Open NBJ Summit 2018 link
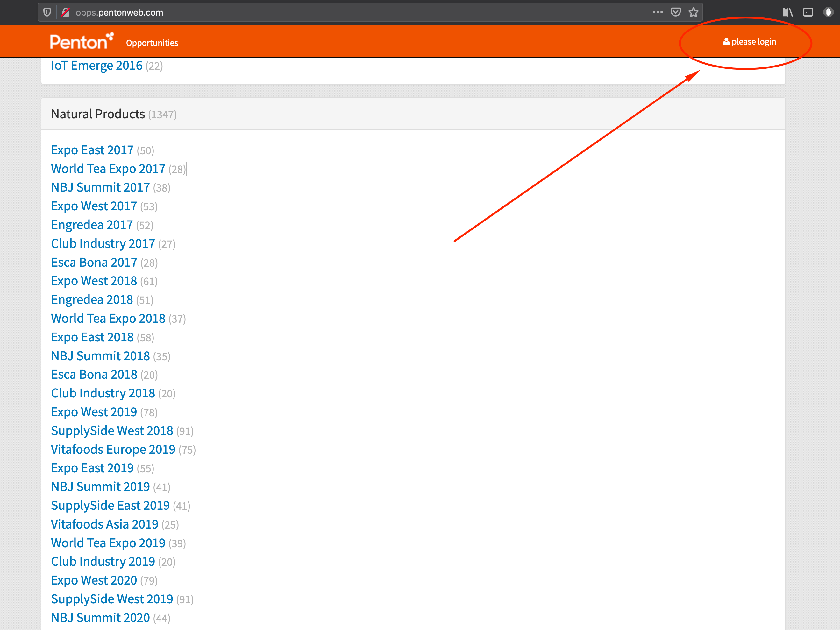Screen dimensions: 840x630 [x=100, y=356]
